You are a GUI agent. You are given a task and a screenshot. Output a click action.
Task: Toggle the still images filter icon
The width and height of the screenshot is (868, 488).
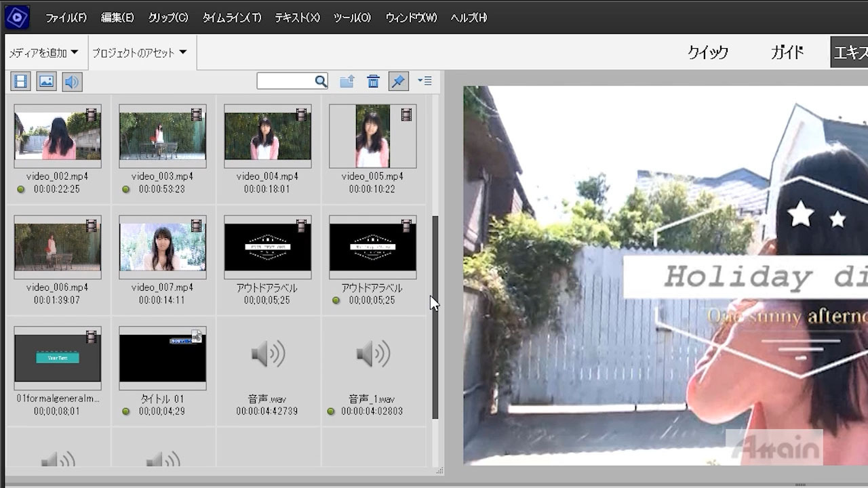46,82
